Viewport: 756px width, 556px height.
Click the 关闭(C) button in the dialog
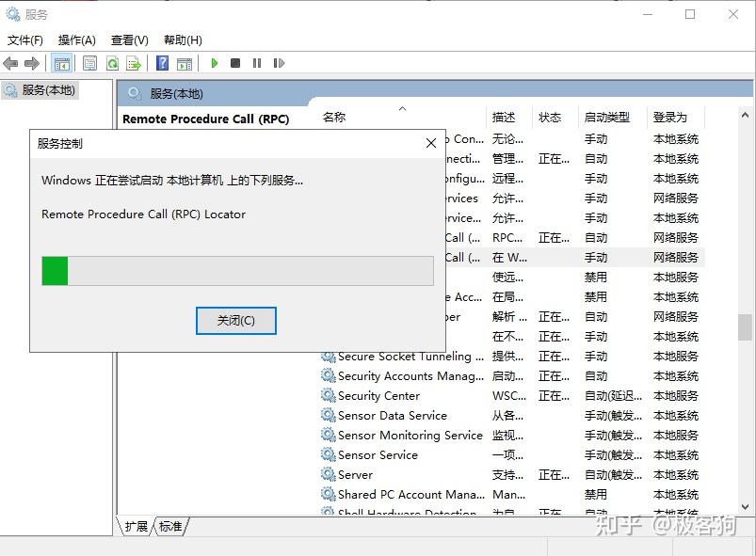click(235, 321)
